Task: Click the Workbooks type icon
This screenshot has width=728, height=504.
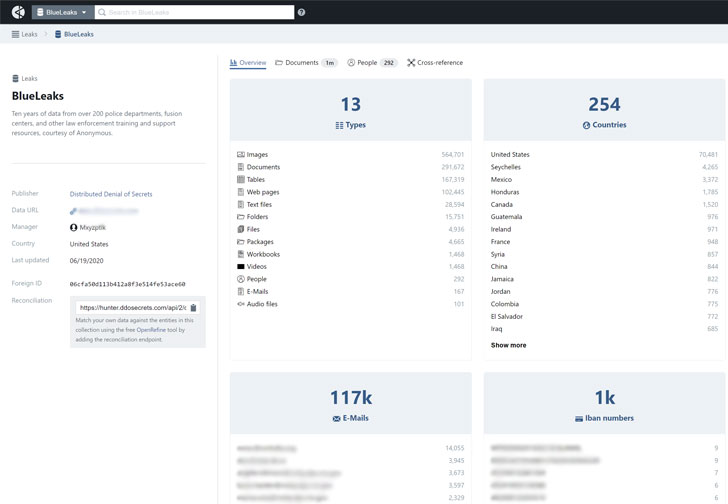Action: (241, 254)
